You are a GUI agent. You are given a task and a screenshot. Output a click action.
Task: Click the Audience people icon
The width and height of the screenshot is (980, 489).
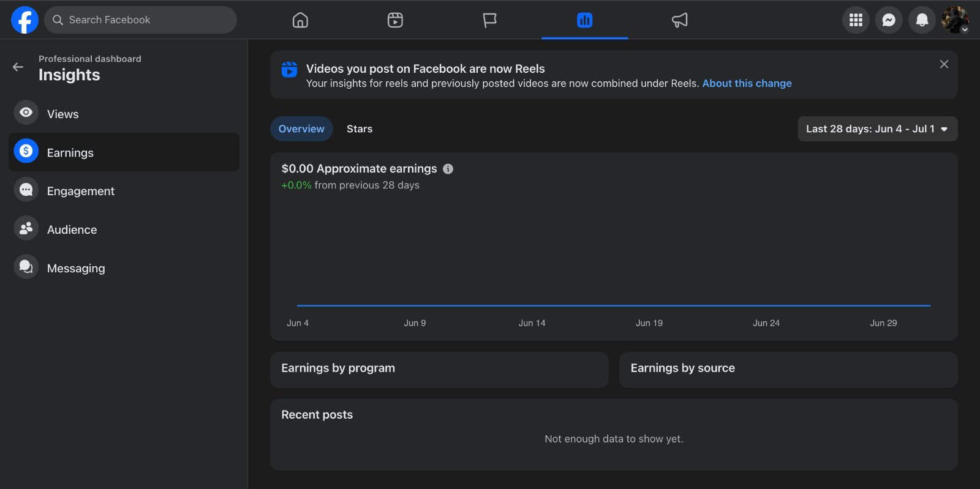tap(26, 228)
